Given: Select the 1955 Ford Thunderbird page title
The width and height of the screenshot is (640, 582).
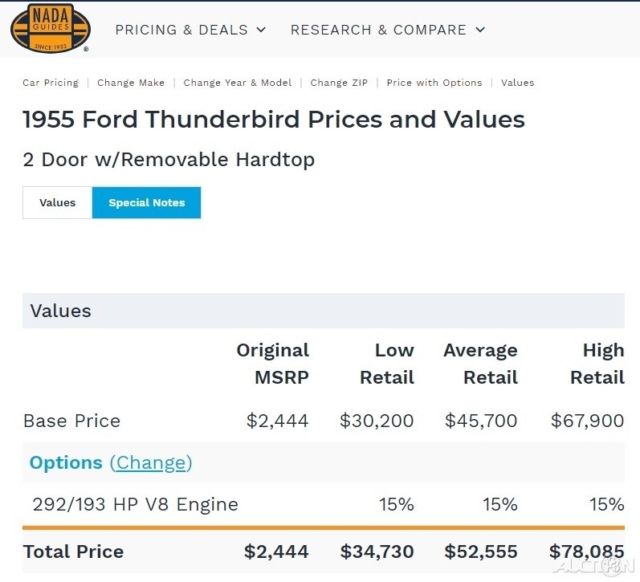Looking at the screenshot, I should click(x=273, y=120).
